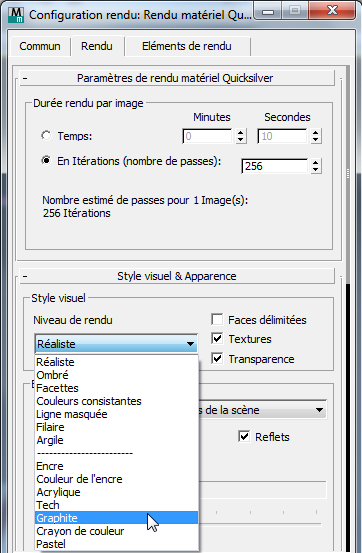Enable the Faces délimitées checkbox
Screen dimensions: 362x553
pyautogui.click(x=217, y=320)
